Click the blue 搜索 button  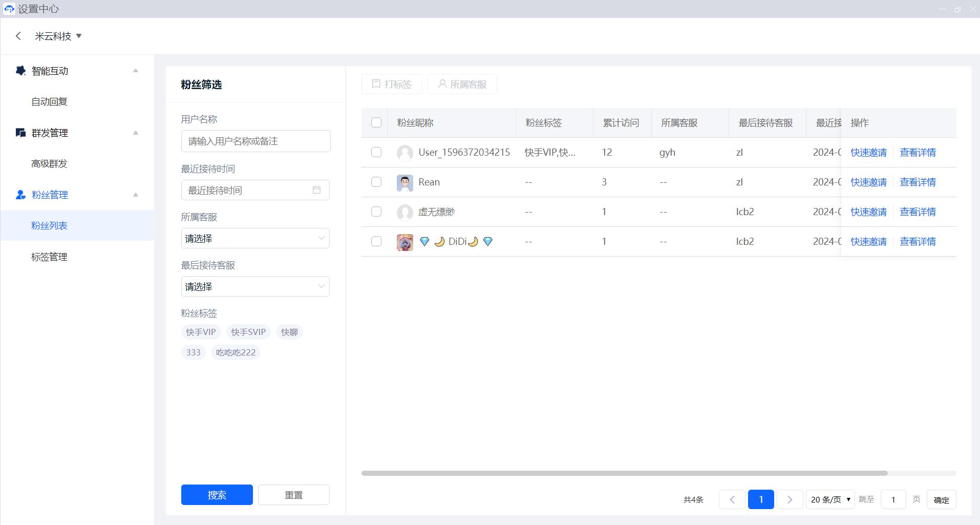click(x=217, y=495)
